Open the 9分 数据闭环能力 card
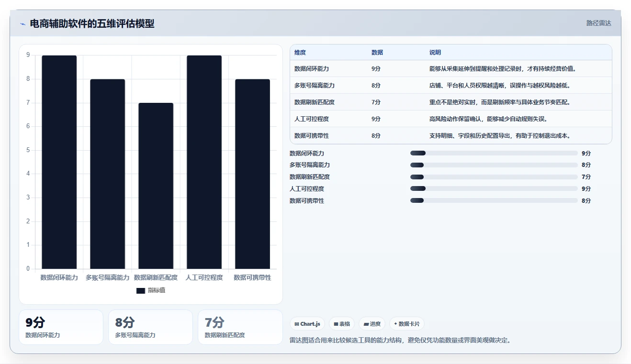This screenshot has width=631, height=364. [x=61, y=327]
